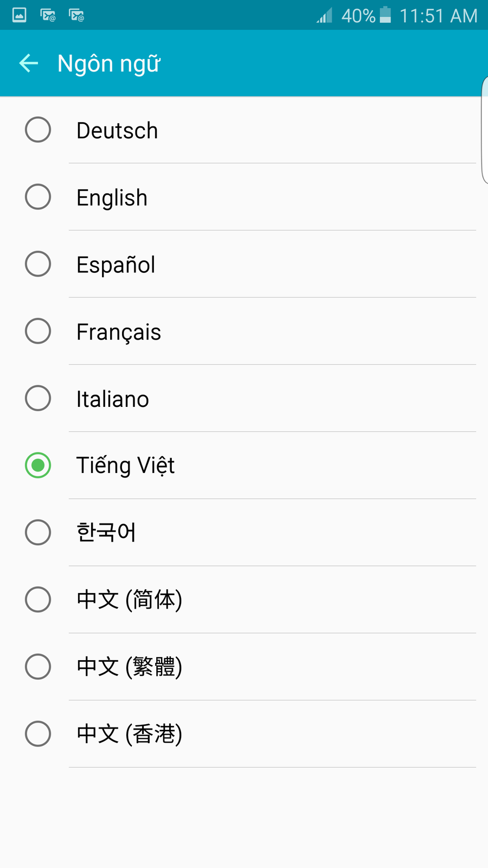The image size is (488, 868).
Task: Choose the Italiano radio button
Action: [38, 398]
